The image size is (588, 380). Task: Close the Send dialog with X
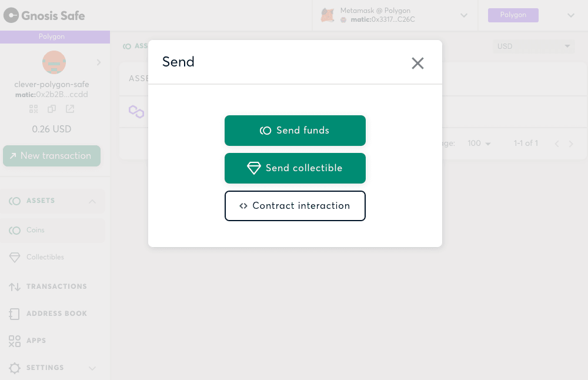coord(417,63)
